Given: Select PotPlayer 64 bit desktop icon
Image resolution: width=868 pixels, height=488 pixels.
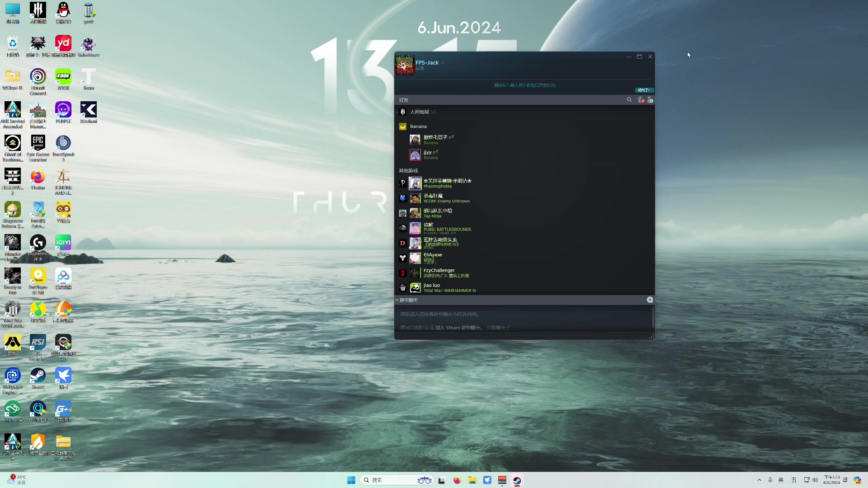Looking at the screenshot, I should [x=38, y=281].
